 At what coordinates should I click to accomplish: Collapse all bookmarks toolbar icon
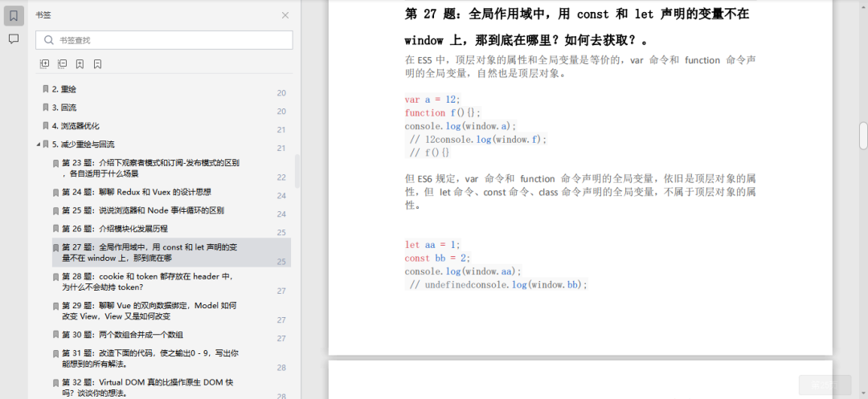click(x=63, y=64)
